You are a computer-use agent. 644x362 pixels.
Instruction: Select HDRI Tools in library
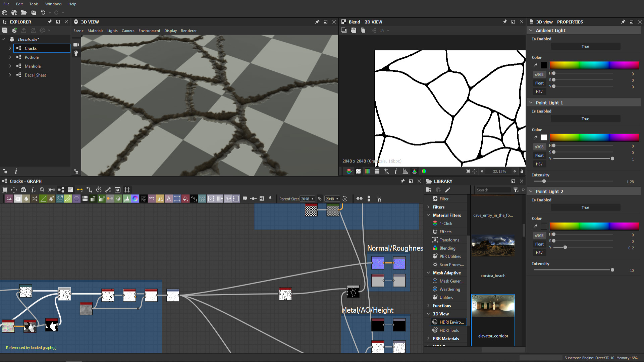point(449,330)
